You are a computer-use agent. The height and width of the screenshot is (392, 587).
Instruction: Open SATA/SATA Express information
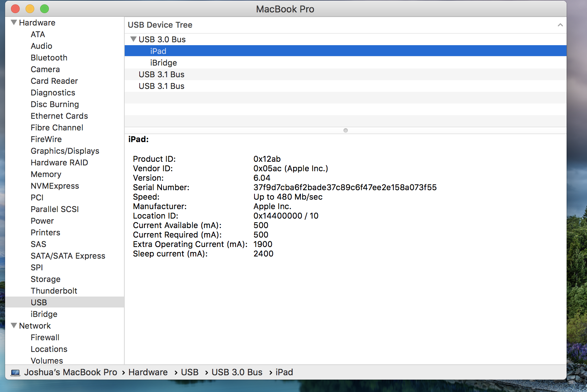(x=68, y=256)
